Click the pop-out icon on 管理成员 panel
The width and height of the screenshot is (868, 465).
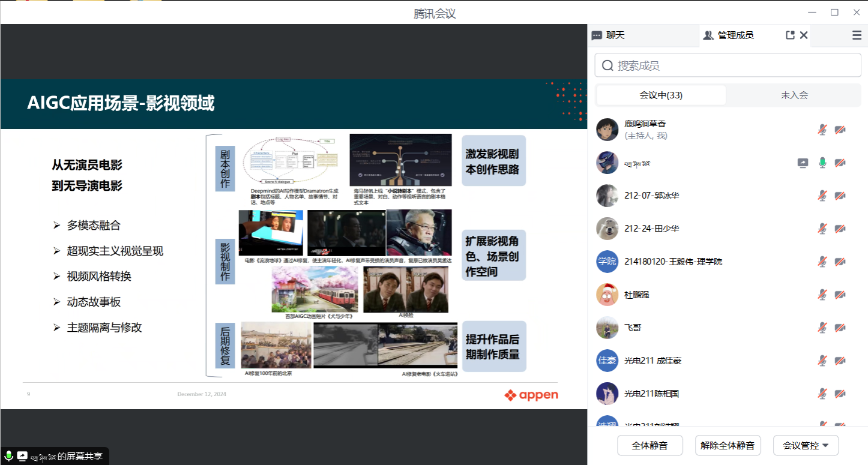790,35
